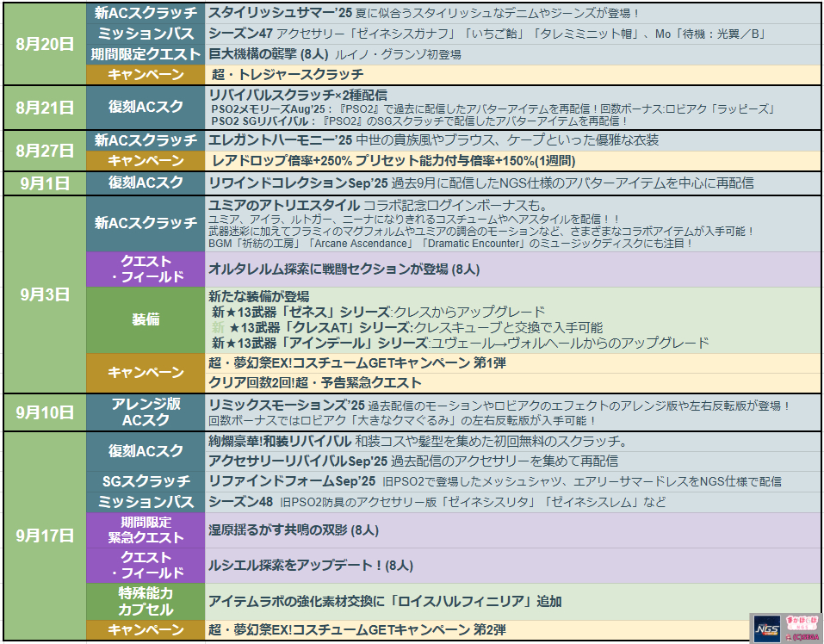
Task: Click "クエスト・フィールド" beside オルタレルム探索
Action: pos(146,269)
